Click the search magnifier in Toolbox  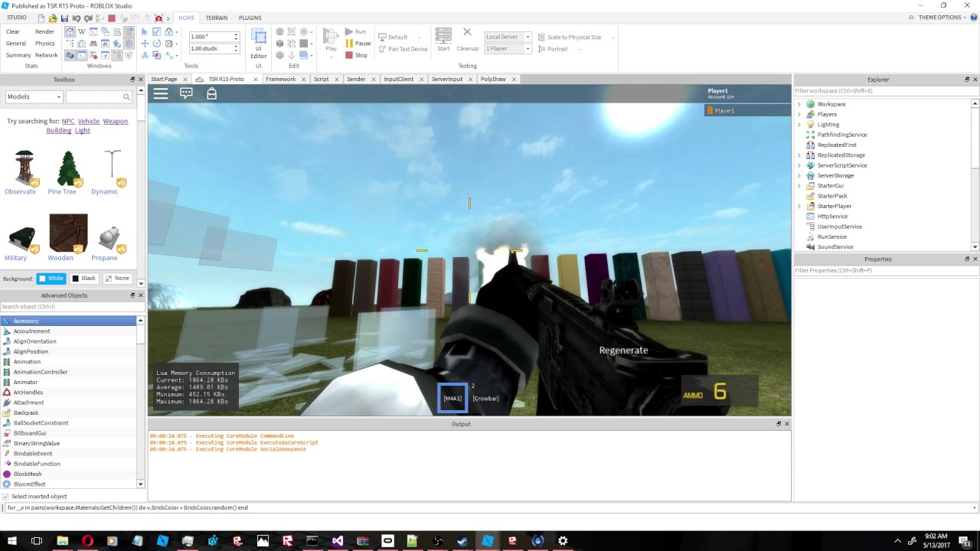tap(126, 97)
